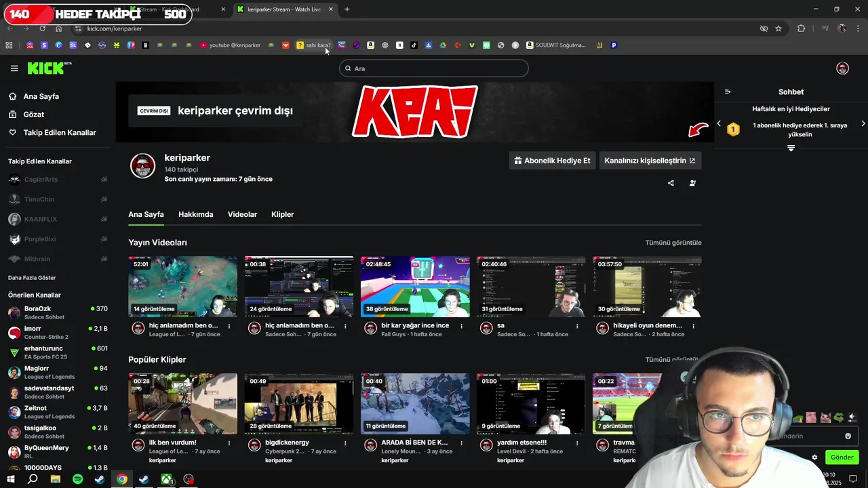Click 'hikayeli oyun denem...' video title

click(648, 325)
